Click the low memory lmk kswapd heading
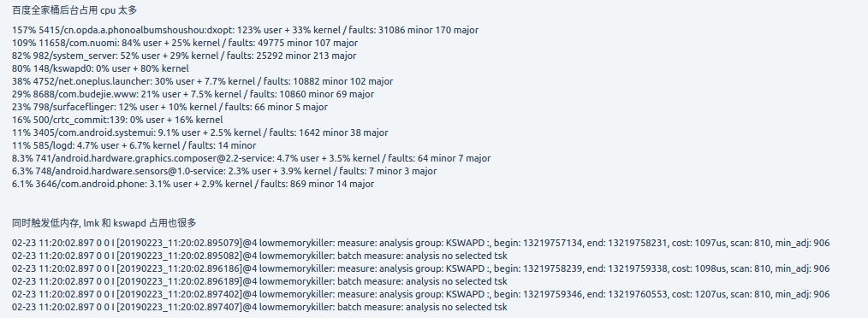Image resolution: width=868 pixels, height=318 pixels. pos(104,223)
